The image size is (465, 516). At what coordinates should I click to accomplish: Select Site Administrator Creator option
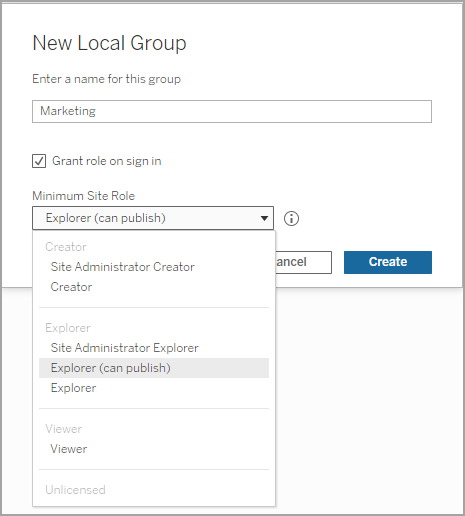122,267
